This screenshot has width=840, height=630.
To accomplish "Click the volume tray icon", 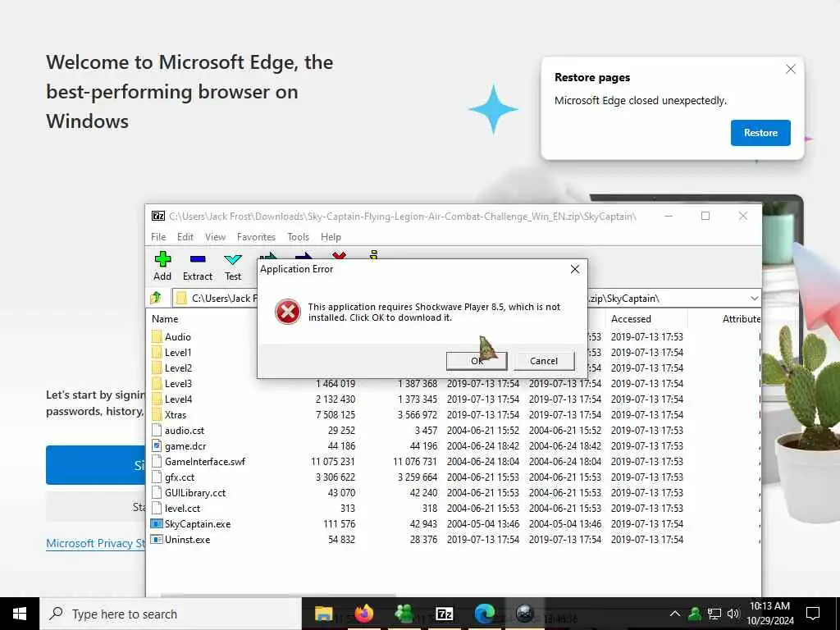I will [733, 614].
